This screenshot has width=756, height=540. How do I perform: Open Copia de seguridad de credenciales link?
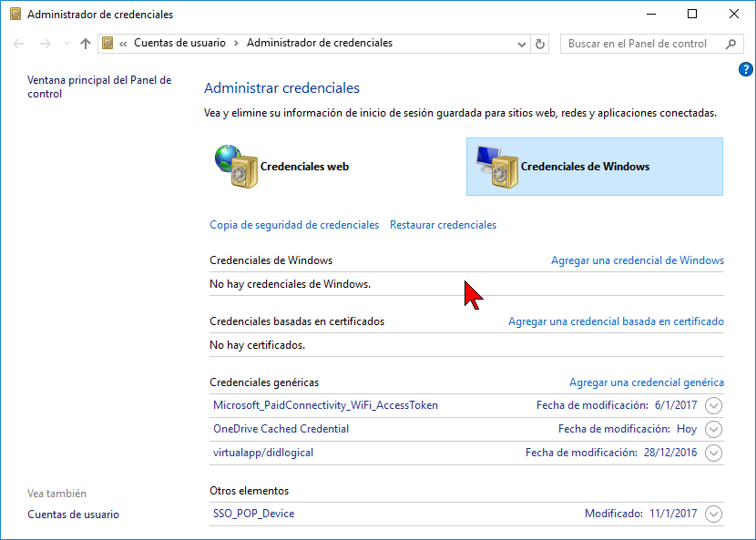pyautogui.click(x=294, y=225)
